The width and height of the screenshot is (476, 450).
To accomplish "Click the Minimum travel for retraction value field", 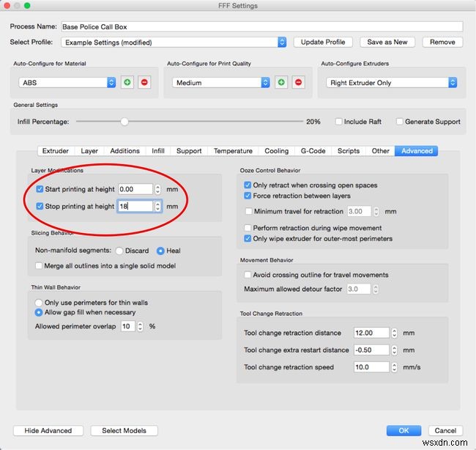I will (359, 211).
